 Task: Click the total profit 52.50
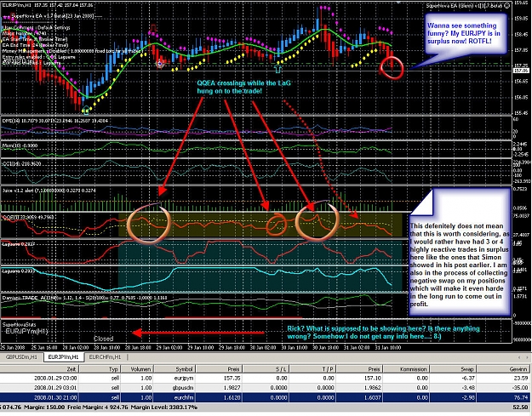coord(521,407)
